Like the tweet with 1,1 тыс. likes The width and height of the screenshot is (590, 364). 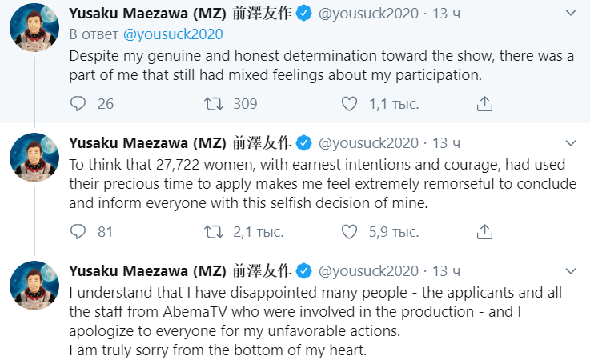coord(349,104)
